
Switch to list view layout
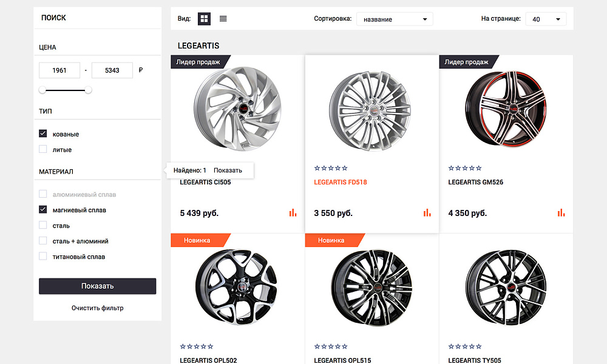pos(223,18)
